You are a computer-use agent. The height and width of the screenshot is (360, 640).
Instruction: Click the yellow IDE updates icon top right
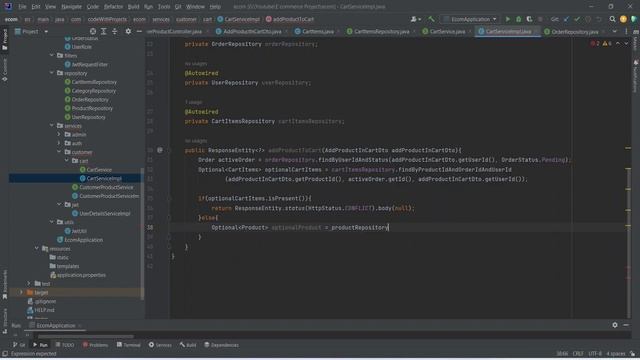(623, 19)
